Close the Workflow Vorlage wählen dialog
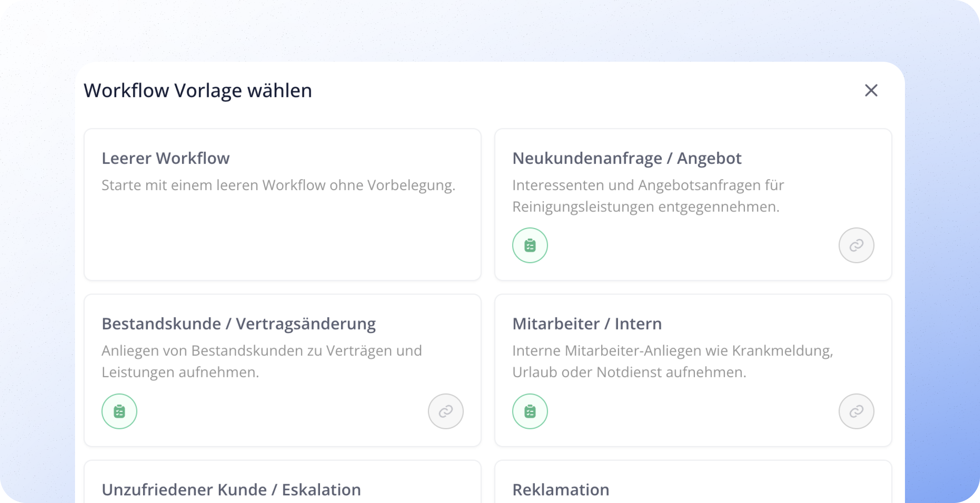 (871, 90)
